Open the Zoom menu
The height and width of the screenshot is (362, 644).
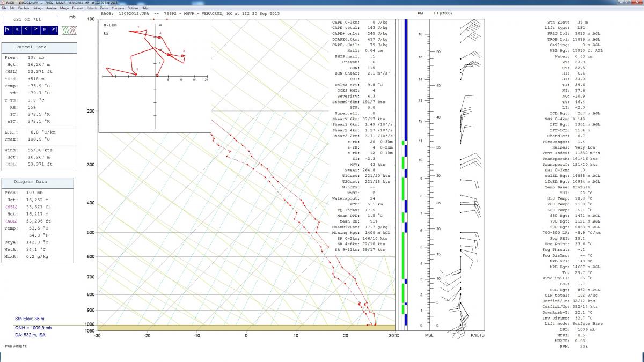[x=104, y=8]
